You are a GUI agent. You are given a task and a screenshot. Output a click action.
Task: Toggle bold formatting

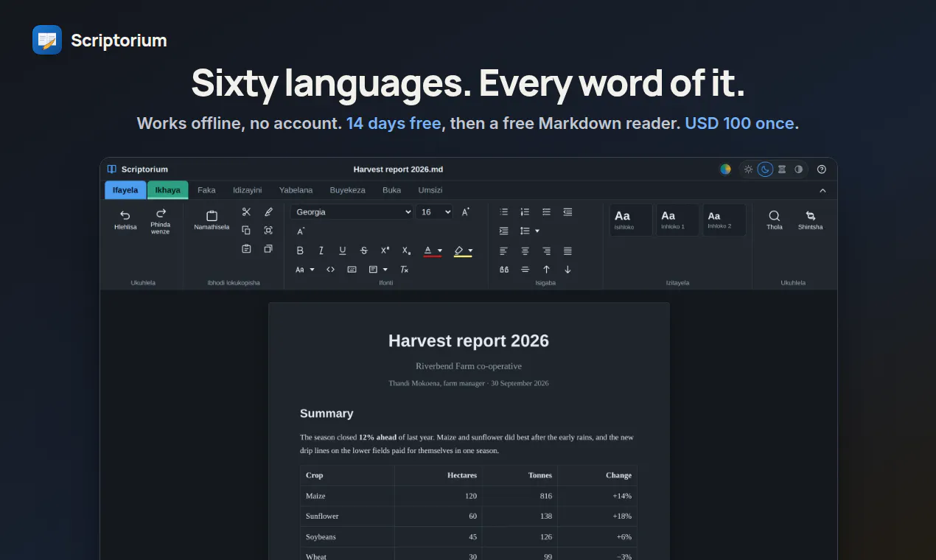point(300,251)
